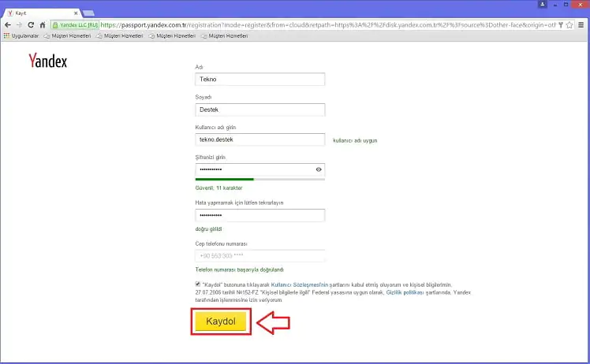This screenshot has height=364, width=590.
Task: Click the Yandex LLC security lock badge
Action: point(75,25)
